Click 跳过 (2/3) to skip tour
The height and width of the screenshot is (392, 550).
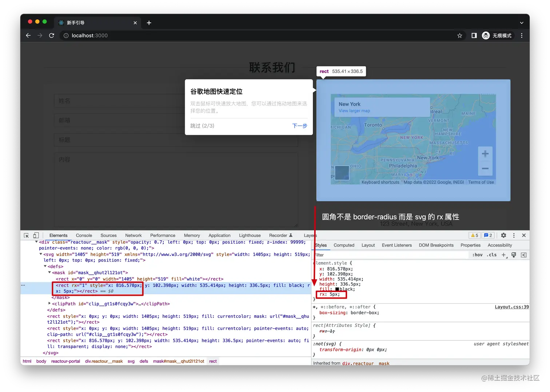click(x=202, y=126)
